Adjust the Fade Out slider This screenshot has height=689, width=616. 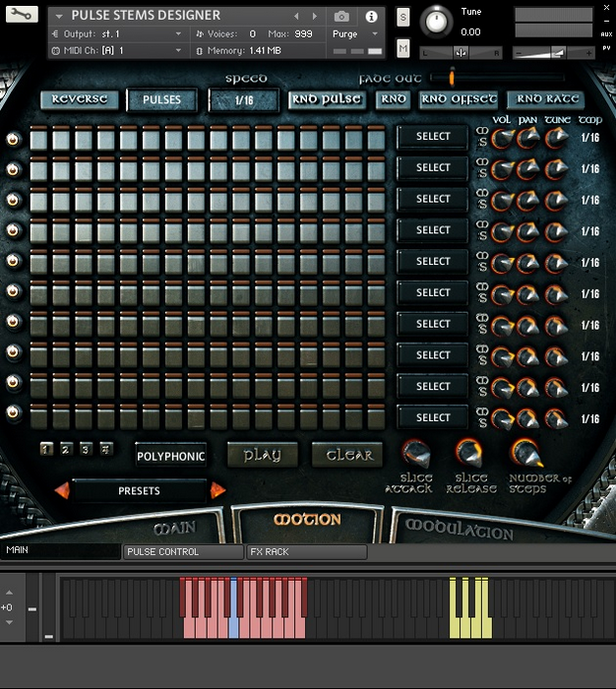point(452,78)
